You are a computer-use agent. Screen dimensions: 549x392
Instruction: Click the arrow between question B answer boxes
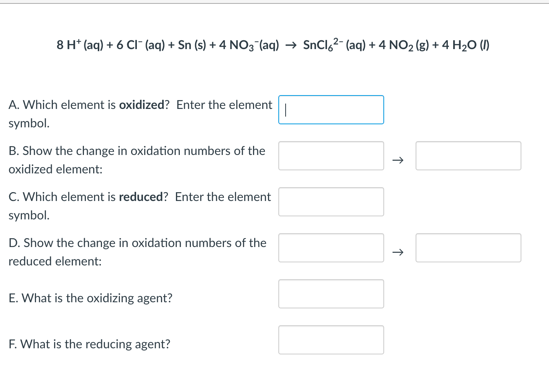398,160
